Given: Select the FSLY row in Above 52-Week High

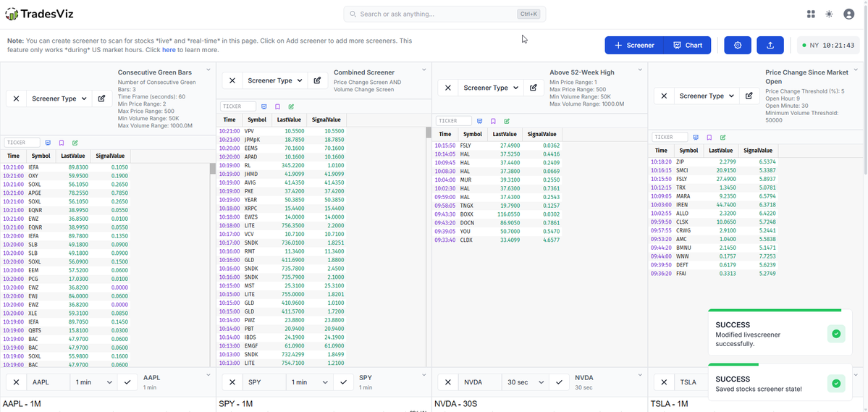Looking at the screenshot, I should click(x=497, y=145).
